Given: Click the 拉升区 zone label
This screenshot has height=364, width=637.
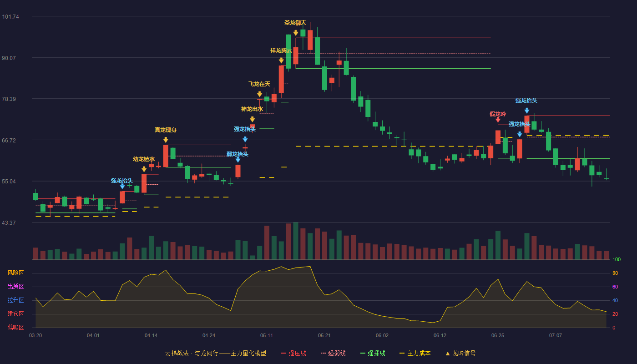Looking at the screenshot, I should coord(15,300).
